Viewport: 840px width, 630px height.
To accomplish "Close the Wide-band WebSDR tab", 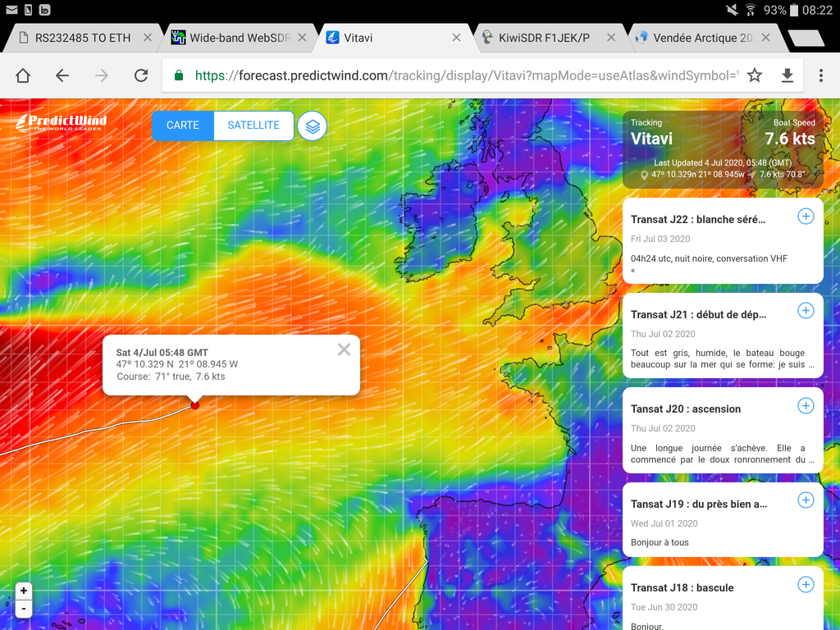I will point(302,38).
